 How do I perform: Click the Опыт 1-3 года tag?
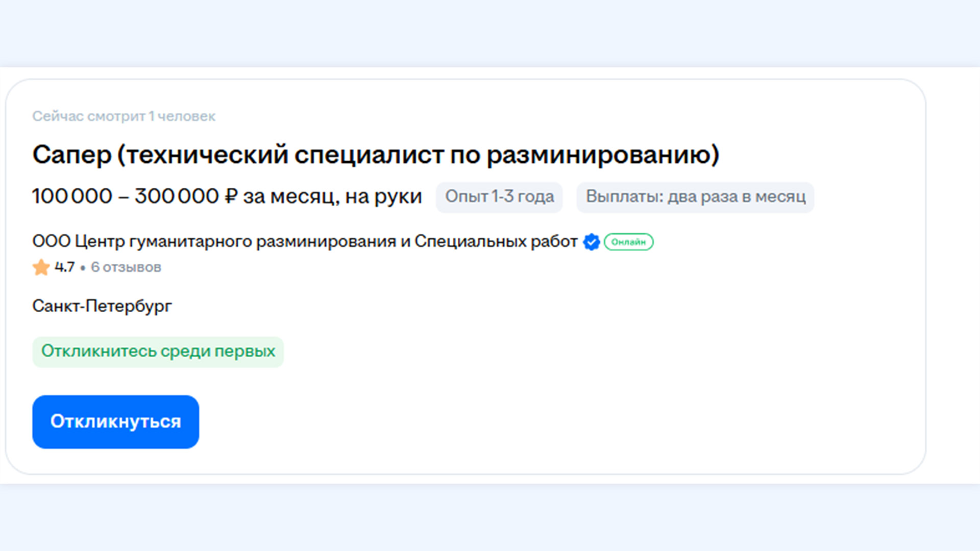coord(499,197)
